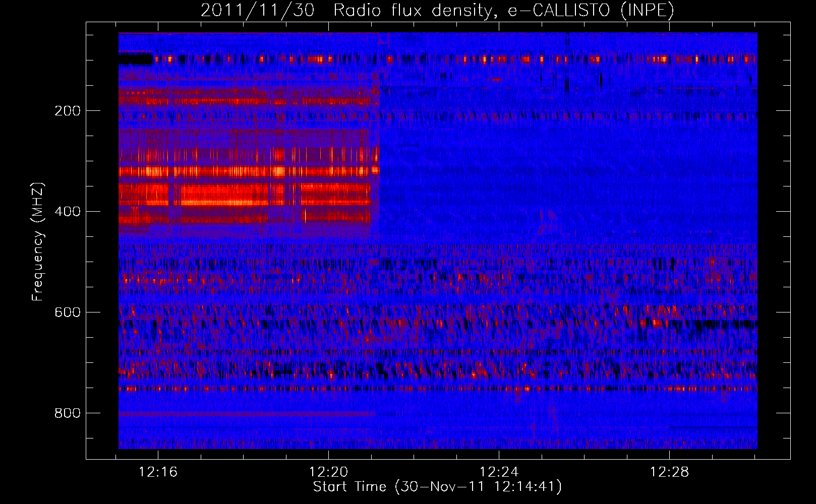The width and height of the screenshot is (816, 504).
Task: Click the 200 frequency tick label
Action: 68,111
